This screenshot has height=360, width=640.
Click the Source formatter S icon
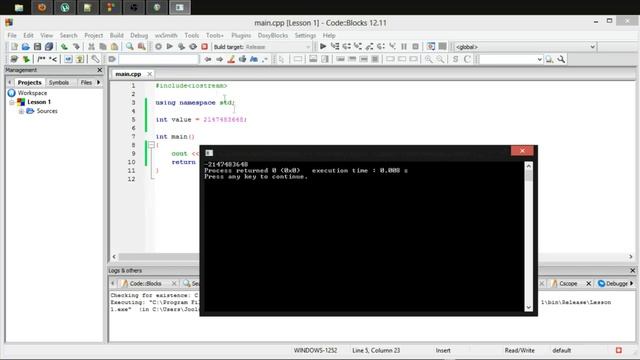point(456,60)
